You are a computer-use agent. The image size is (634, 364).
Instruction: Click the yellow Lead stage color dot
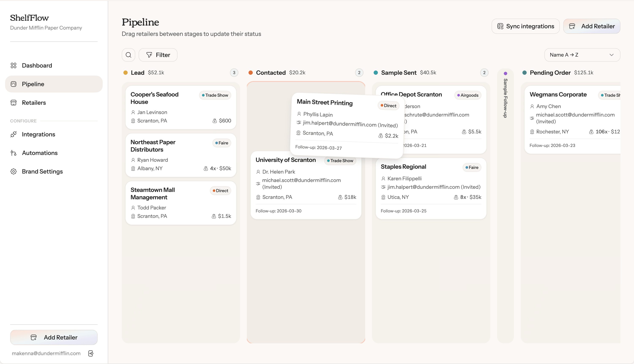point(126,73)
